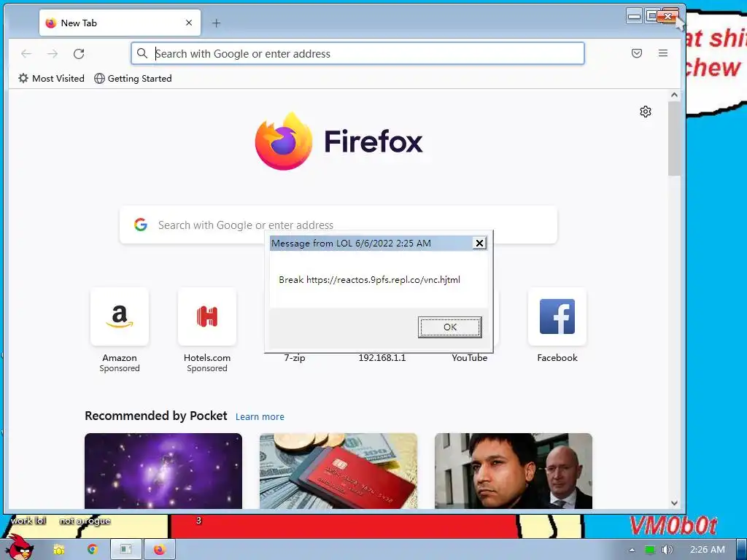Open the Save to Pocket icon
The image size is (747, 560).
pos(636,53)
